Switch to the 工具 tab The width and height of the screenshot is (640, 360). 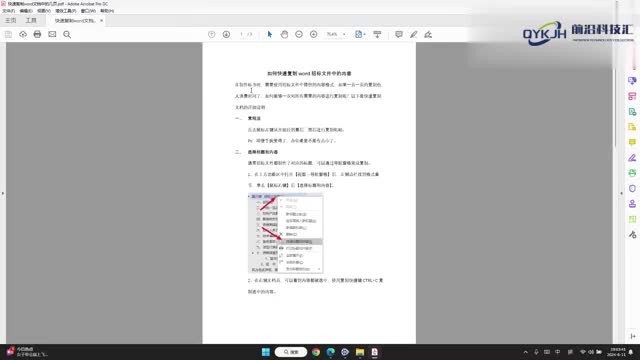(x=31, y=20)
